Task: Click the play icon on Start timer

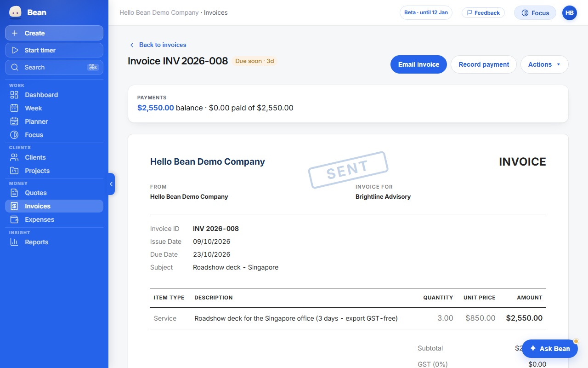Action: click(x=15, y=50)
